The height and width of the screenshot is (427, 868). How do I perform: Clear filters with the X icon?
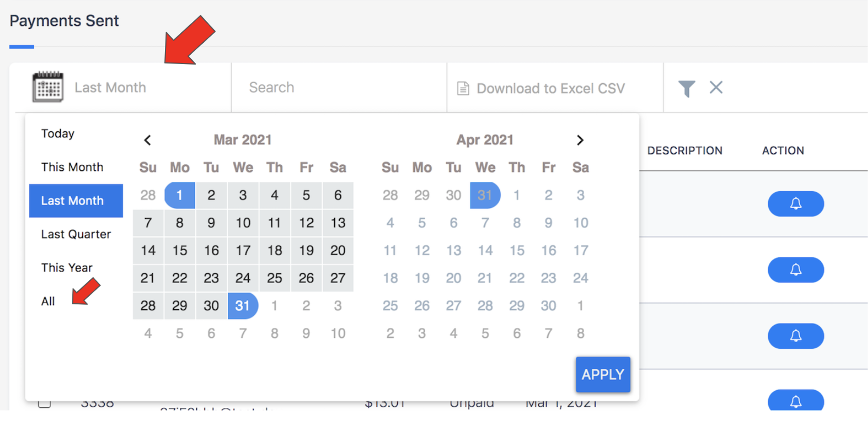click(716, 88)
